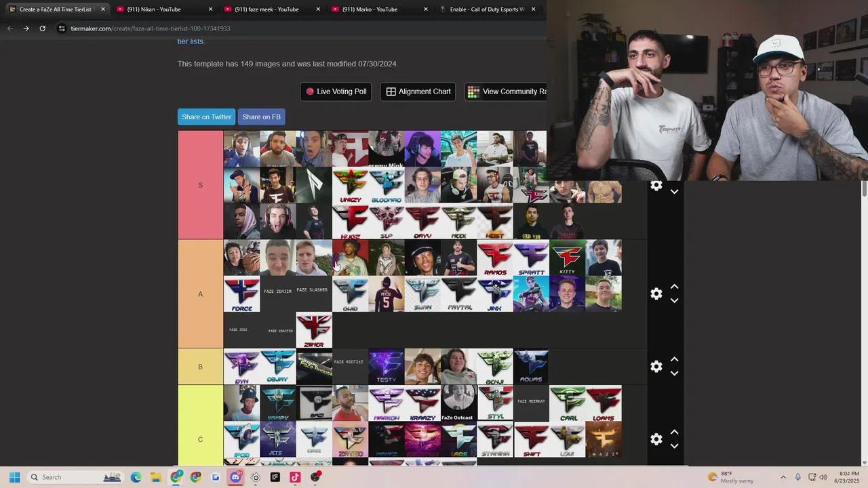Open Microsoft Edge from taskbar
The image size is (868, 488).
click(136, 477)
